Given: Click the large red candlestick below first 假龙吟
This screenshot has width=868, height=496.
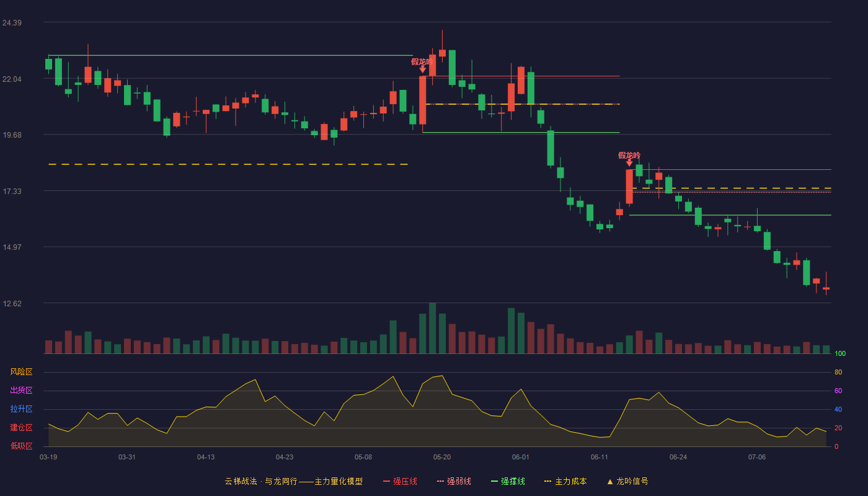Looking at the screenshot, I should click(423, 100).
